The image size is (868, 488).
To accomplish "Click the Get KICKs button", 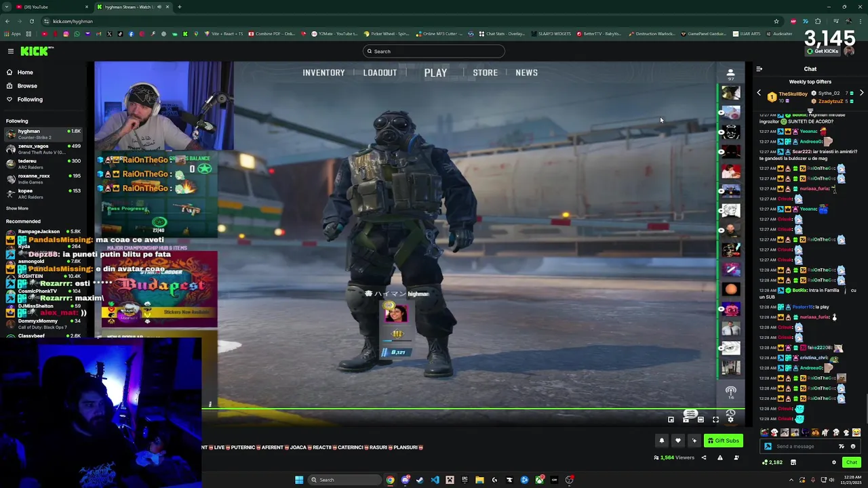I will 822,51.
